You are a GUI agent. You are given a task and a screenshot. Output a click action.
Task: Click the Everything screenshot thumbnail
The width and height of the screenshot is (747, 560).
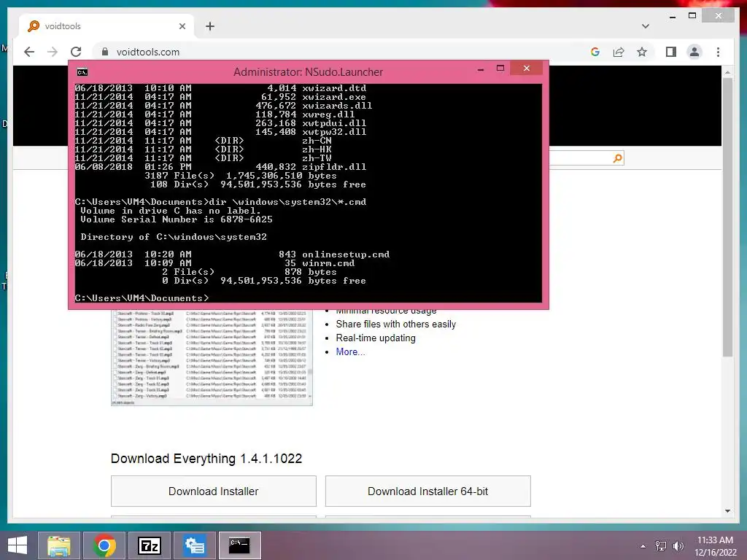212,357
